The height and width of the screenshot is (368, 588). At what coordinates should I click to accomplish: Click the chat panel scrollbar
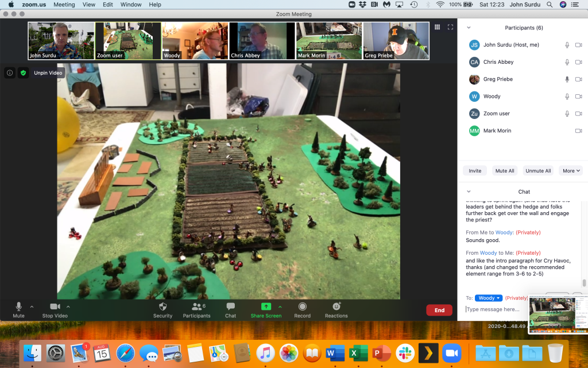(584, 282)
